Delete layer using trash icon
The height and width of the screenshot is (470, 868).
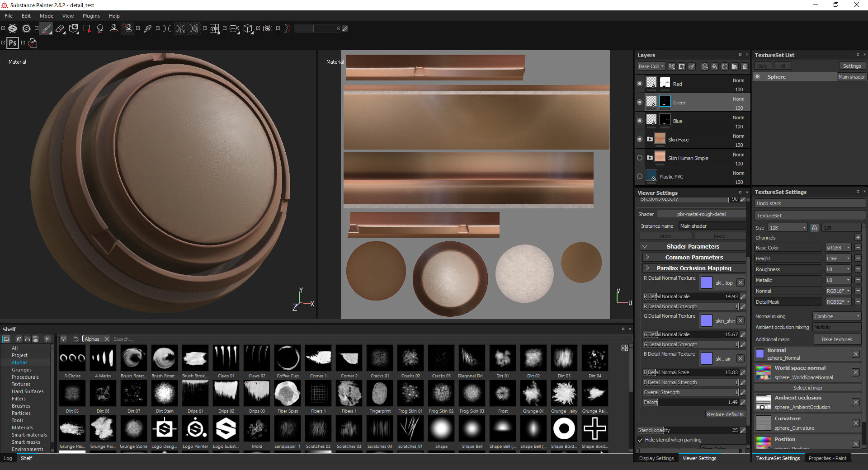pos(745,66)
